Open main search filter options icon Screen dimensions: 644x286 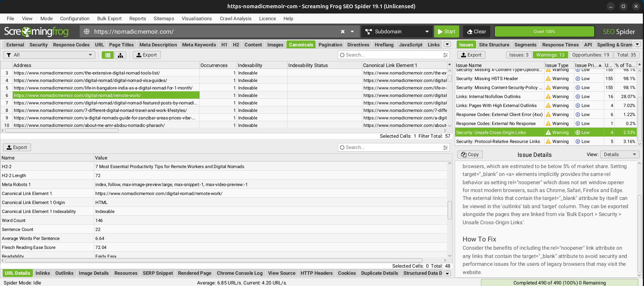point(445,55)
